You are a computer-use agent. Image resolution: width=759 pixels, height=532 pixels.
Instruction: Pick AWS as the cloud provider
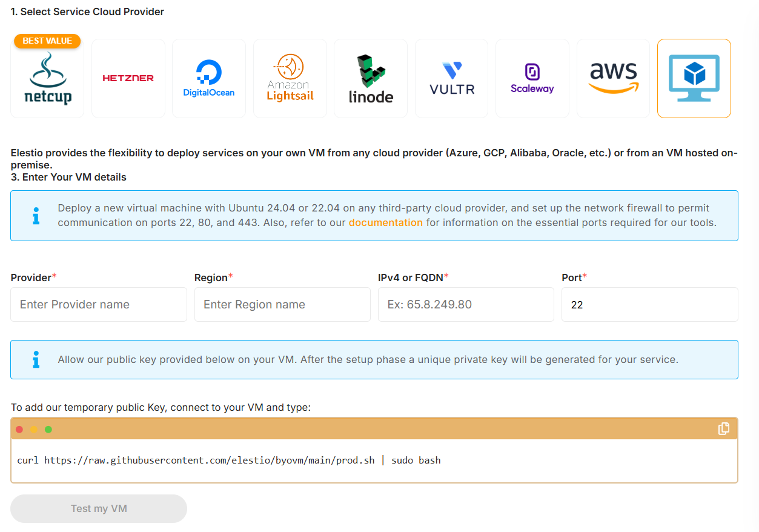coord(613,78)
